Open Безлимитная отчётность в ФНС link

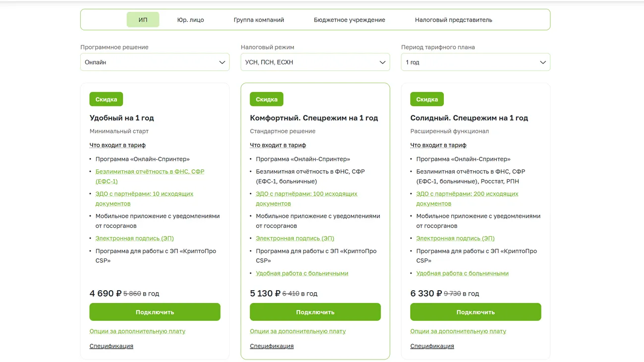coord(150,172)
